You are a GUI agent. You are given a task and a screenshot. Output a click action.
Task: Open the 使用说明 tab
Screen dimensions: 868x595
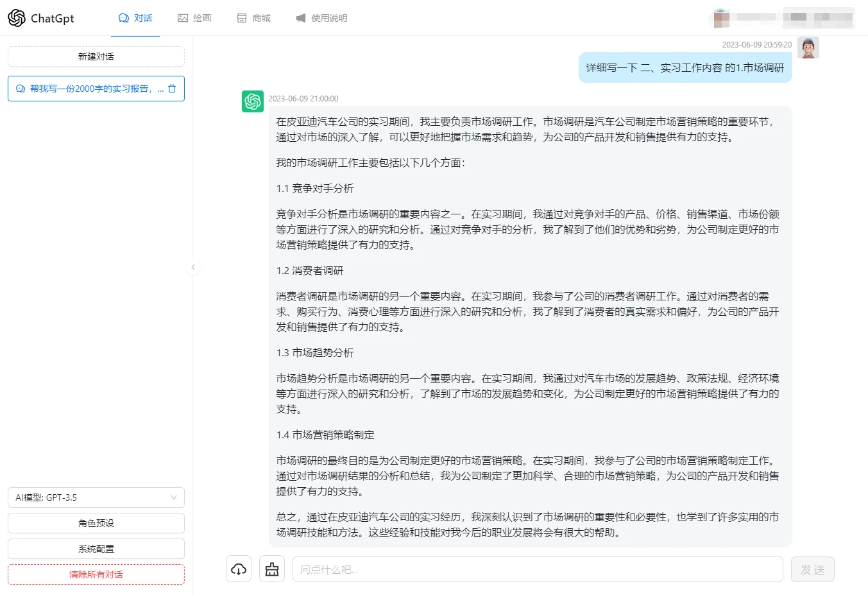click(x=321, y=18)
